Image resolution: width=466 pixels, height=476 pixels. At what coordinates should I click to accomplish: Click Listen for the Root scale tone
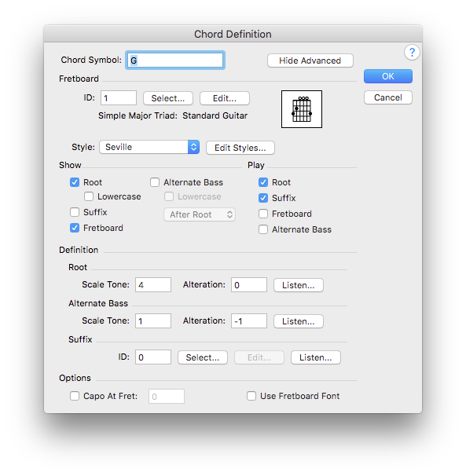(x=299, y=285)
